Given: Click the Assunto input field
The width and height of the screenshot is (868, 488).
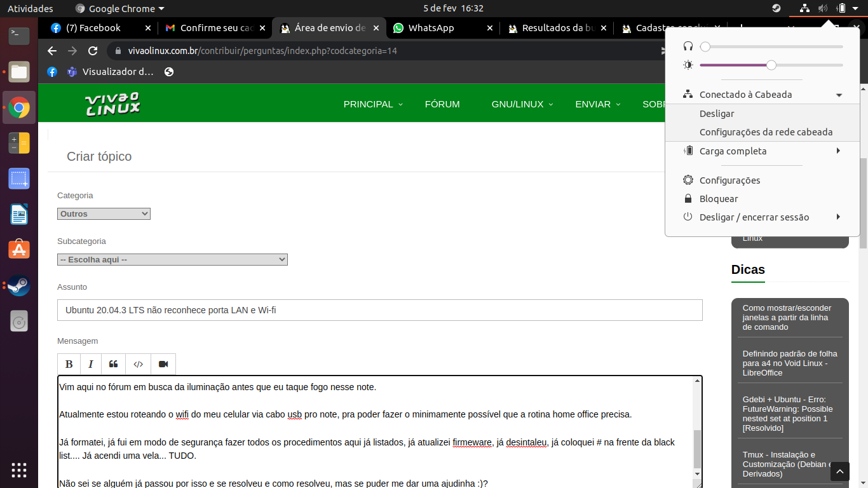Looking at the screenshot, I should (x=379, y=310).
